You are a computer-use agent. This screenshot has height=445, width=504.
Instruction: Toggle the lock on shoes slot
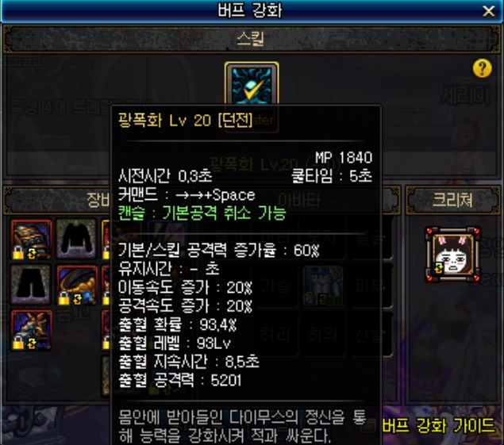click(x=18, y=343)
